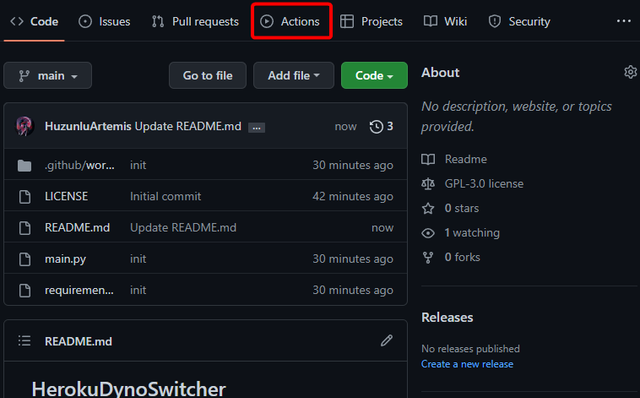Click the pencil icon to edit README
The width and height of the screenshot is (640, 398).
tap(387, 340)
